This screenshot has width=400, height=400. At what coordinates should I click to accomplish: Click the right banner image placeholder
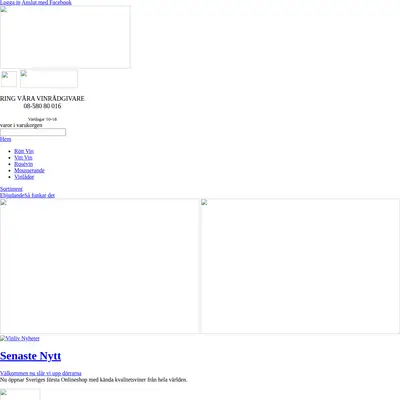point(300,266)
